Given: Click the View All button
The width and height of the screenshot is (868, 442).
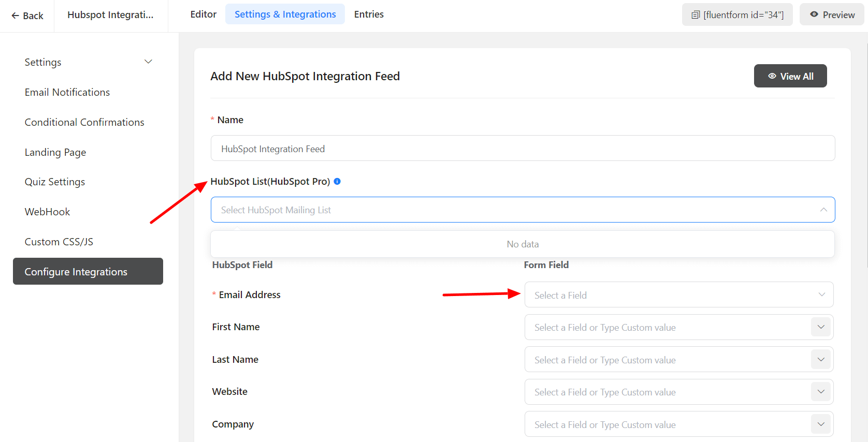Looking at the screenshot, I should point(790,76).
